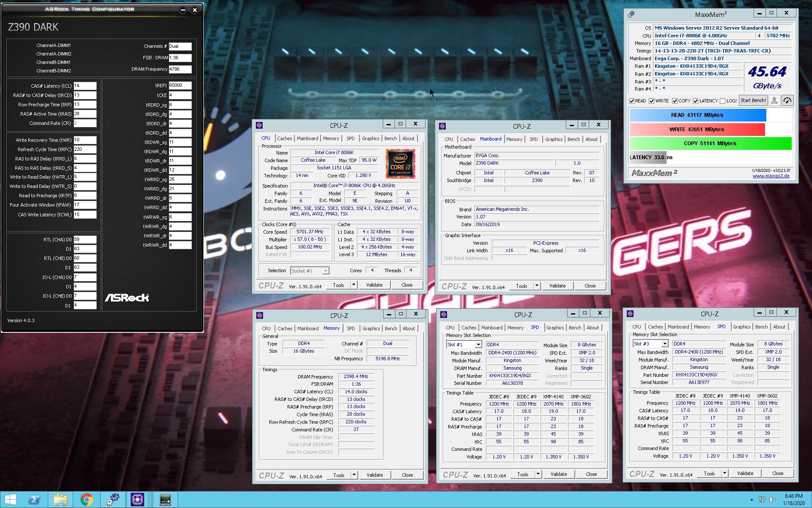Click the Intel Core i7 logo in CPU-Z
812x508 pixels.
click(400, 163)
